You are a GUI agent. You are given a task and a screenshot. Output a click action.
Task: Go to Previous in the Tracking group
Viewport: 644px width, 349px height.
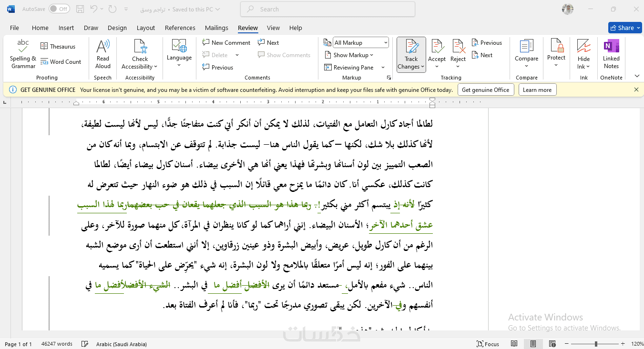(x=487, y=43)
